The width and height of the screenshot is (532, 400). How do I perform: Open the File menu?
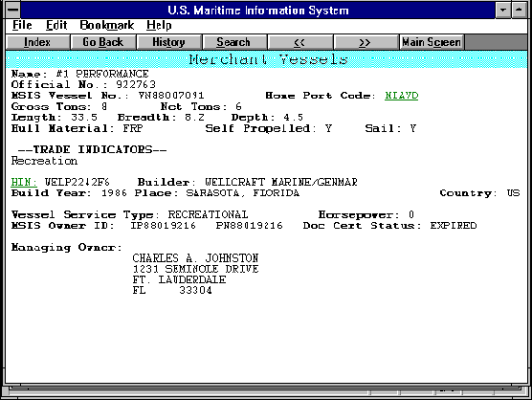coord(22,26)
